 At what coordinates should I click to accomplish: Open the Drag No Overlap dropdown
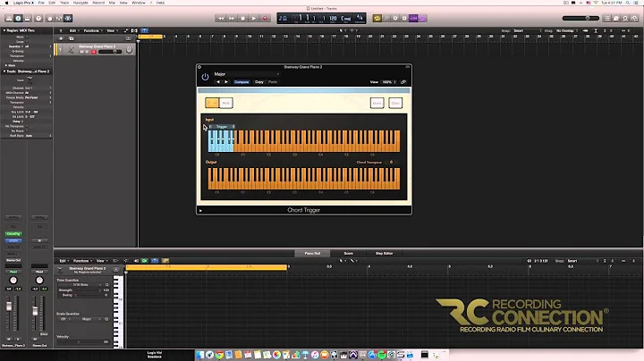click(x=568, y=30)
